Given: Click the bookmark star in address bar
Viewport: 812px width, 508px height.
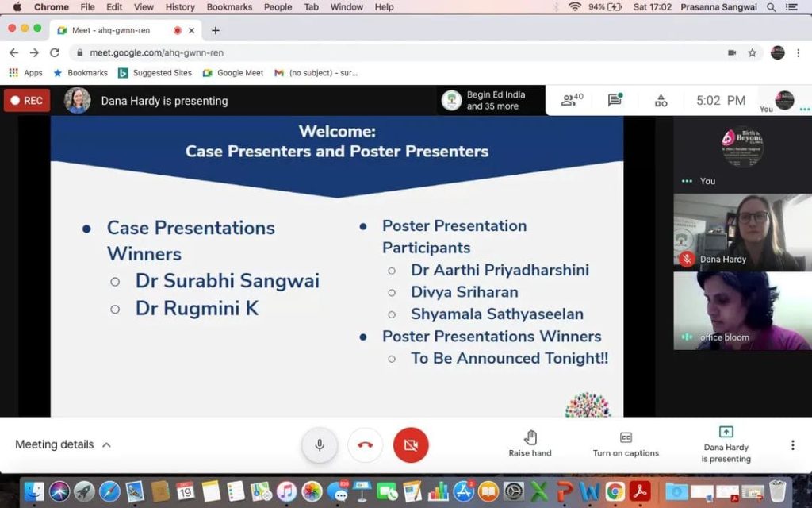Looking at the screenshot, I should click(x=753, y=53).
